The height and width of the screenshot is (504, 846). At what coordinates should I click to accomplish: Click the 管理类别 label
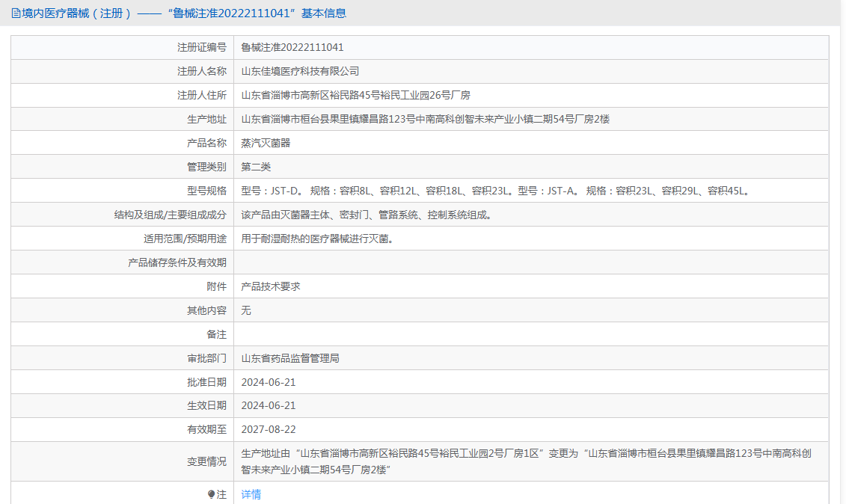click(x=206, y=168)
